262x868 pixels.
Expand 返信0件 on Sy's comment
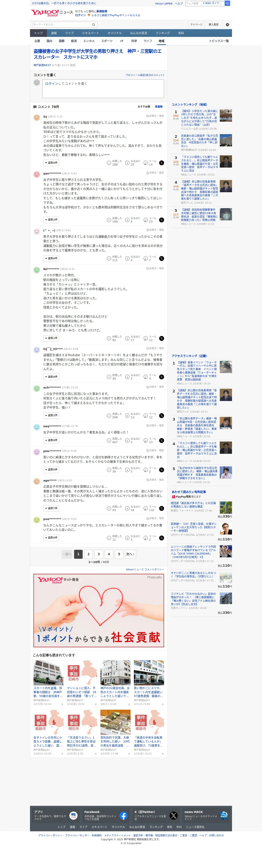[51, 163]
